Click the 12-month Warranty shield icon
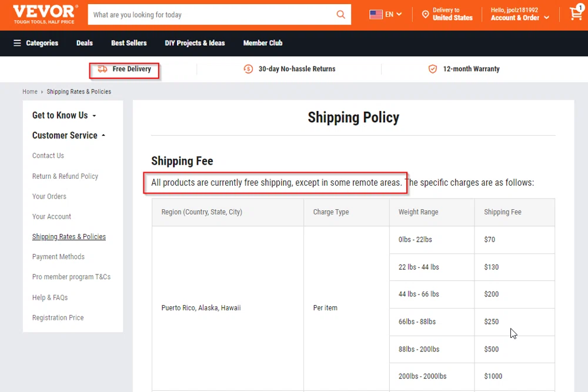Image resolution: width=588 pixels, height=392 pixels. pos(433,69)
